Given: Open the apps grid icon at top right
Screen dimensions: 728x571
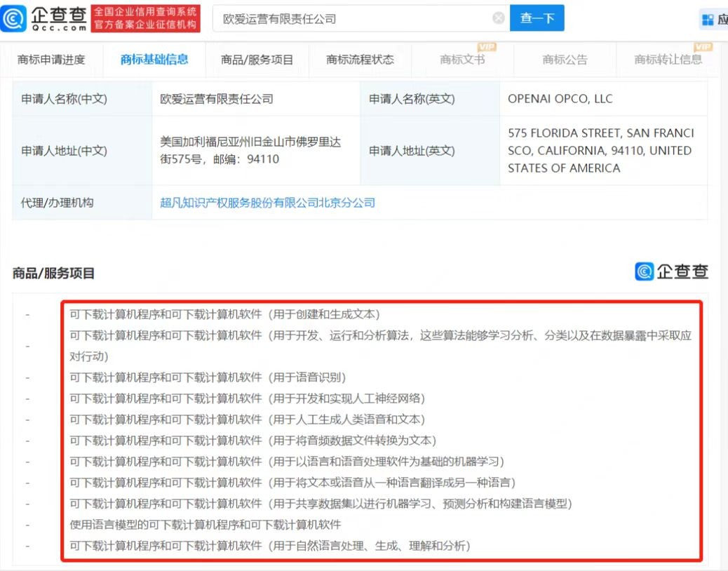Looking at the screenshot, I should pos(708,20).
